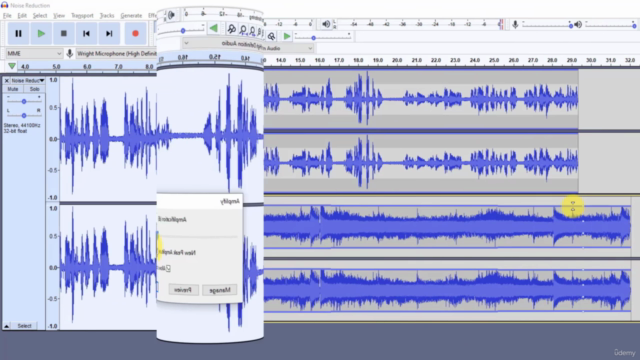Click the "Stereo, 44100Hz" track info text

(x=22, y=125)
